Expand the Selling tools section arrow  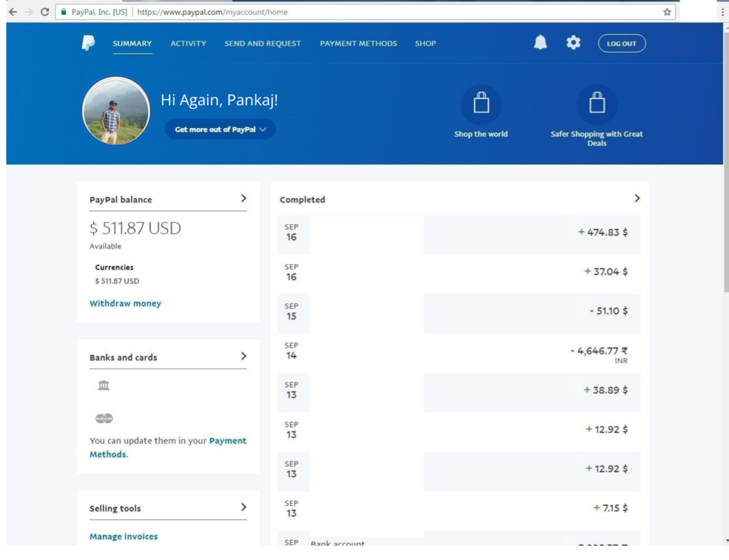click(243, 507)
